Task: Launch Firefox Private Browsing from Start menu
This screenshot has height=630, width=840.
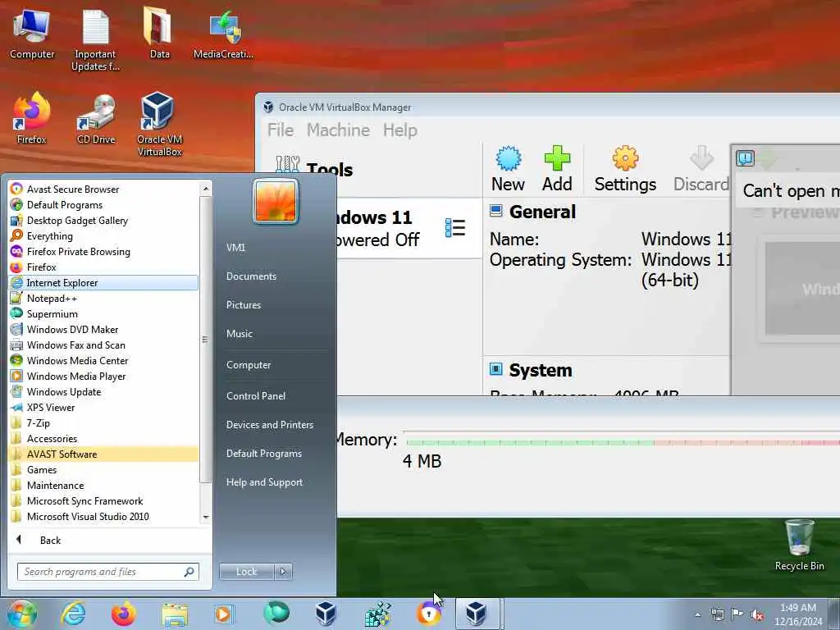Action: pyautogui.click(x=103, y=252)
